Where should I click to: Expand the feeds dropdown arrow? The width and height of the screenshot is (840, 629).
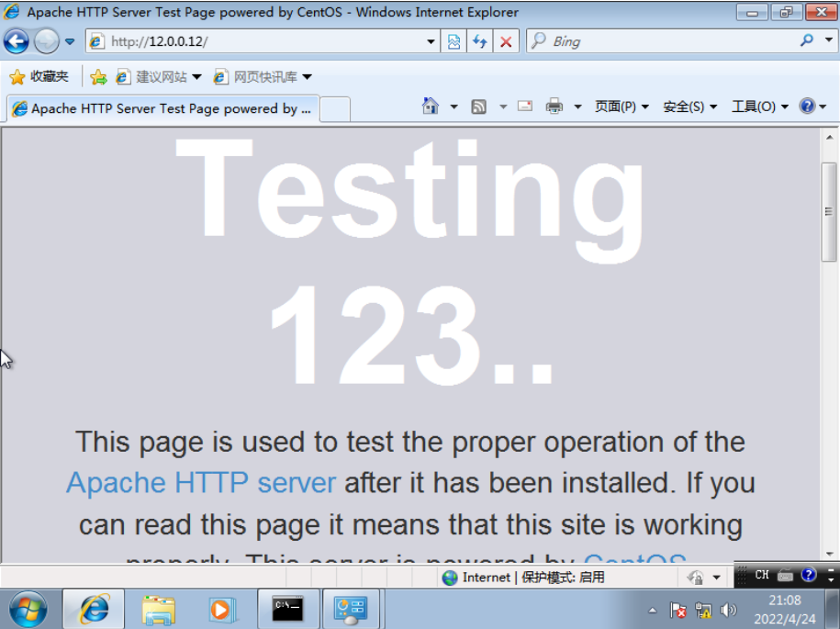(x=503, y=107)
